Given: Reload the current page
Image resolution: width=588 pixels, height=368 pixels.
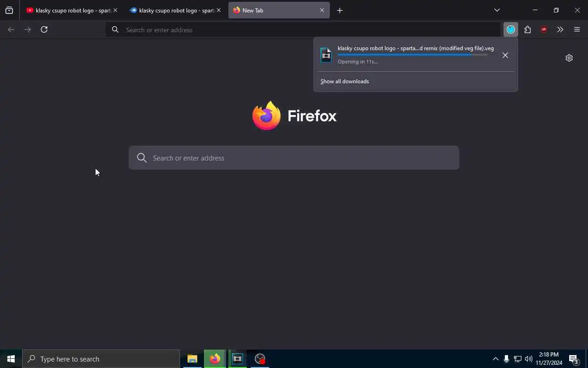Looking at the screenshot, I should coord(44,29).
